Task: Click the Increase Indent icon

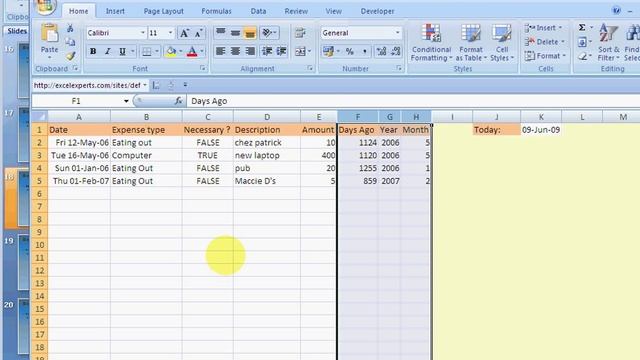Action: point(281,51)
